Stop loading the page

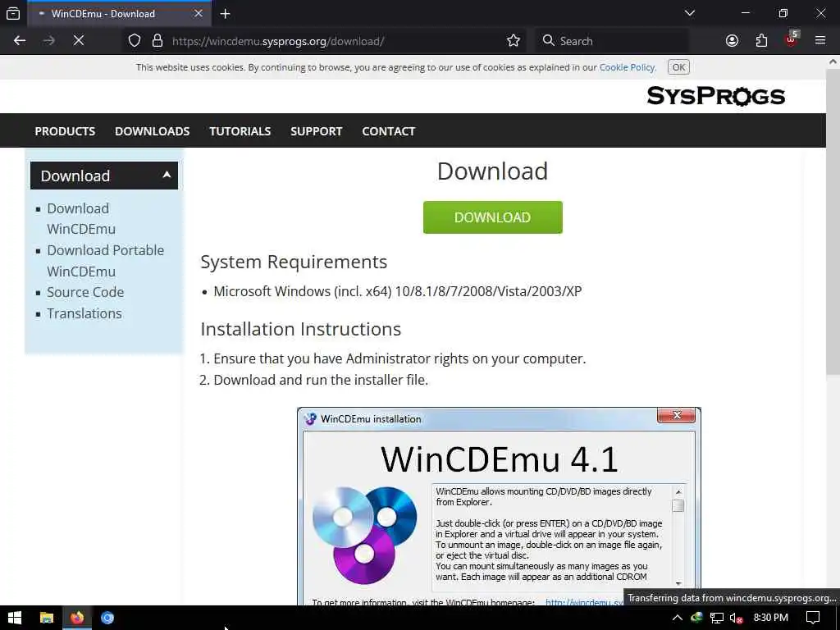pos(79,41)
